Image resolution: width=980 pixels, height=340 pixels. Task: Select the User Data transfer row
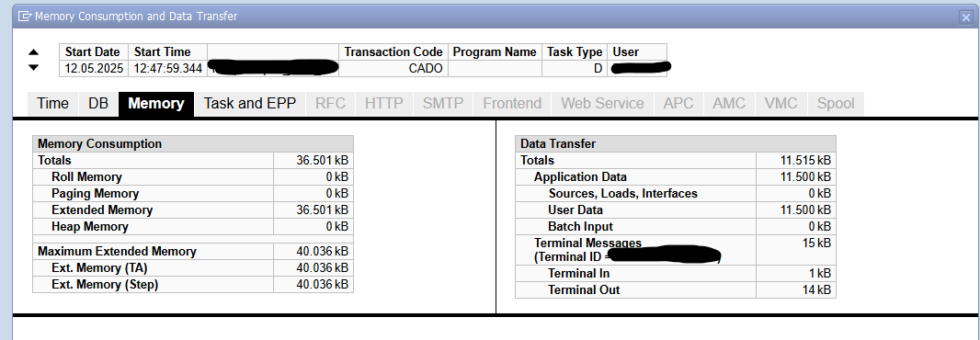675,210
